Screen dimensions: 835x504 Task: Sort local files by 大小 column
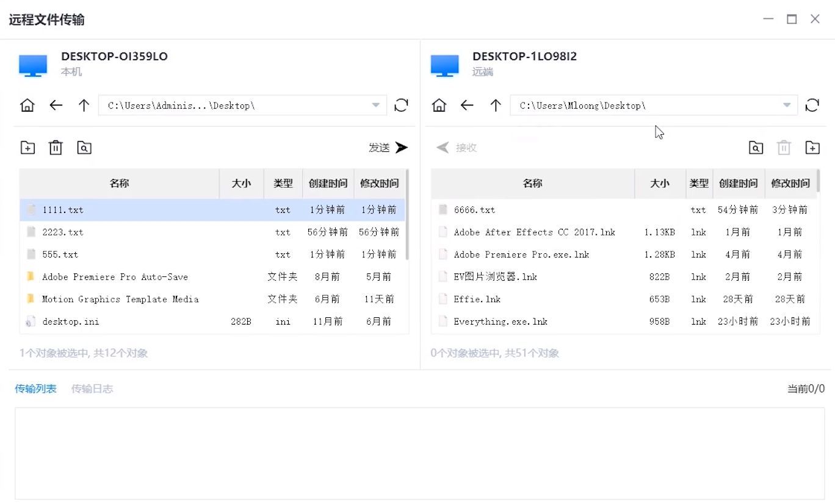pos(242,183)
